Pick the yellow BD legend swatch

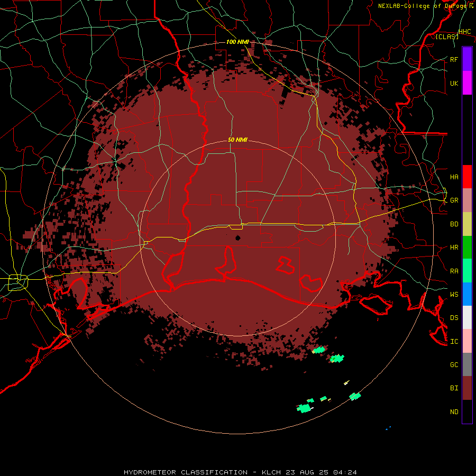coord(467,224)
